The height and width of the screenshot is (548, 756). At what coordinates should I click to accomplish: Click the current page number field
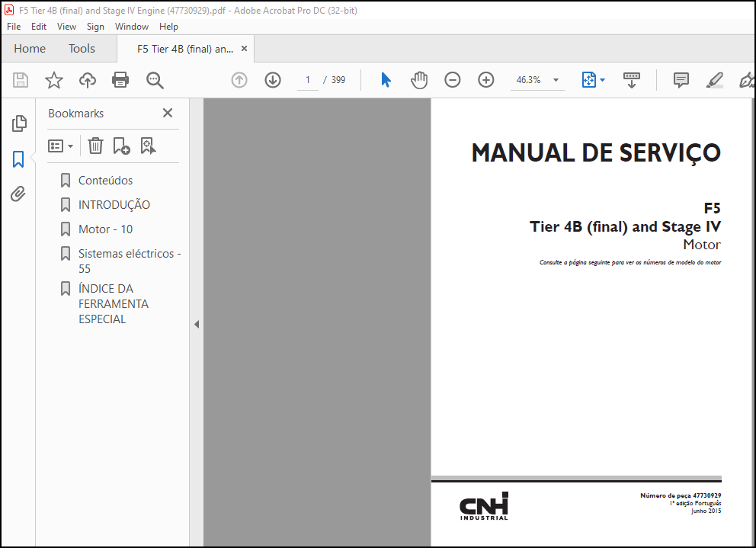308,80
